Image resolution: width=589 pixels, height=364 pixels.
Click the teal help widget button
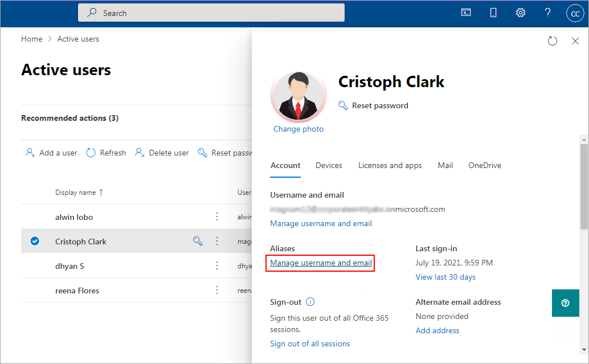click(565, 303)
